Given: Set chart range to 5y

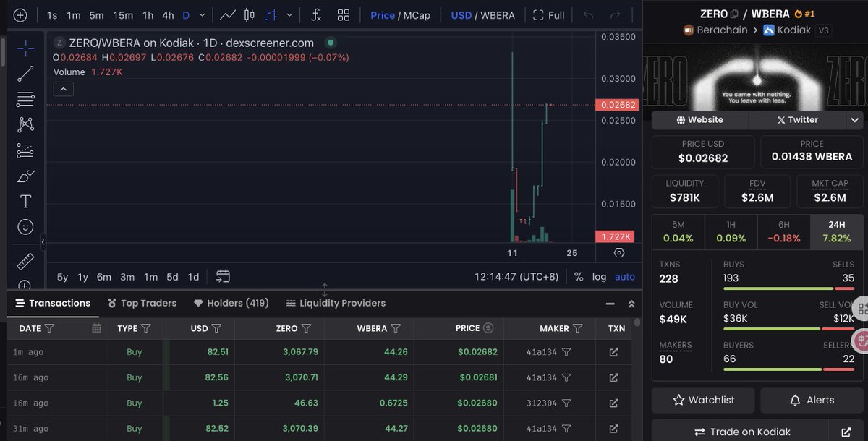Looking at the screenshot, I should [x=62, y=276].
